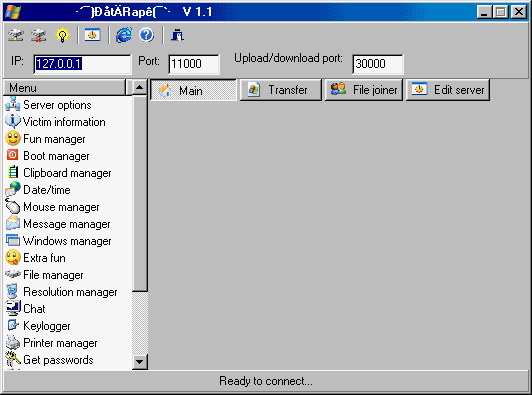Click the Upload/download port field
Image resolution: width=532 pixels, height=395 pixels.
click(x=378, y=64)
